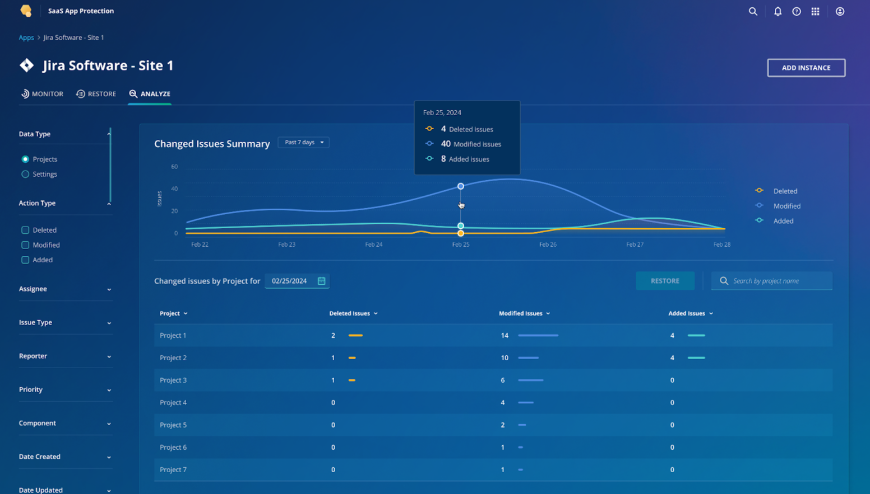870x494 pixels.
Task: Open the notifications bell
Action: [778, 11]
